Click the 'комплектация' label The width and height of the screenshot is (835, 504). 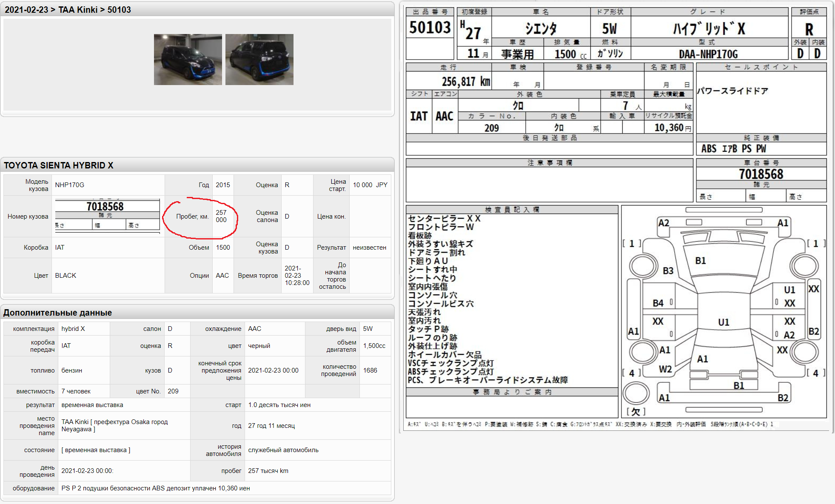[x=34, y=329]
